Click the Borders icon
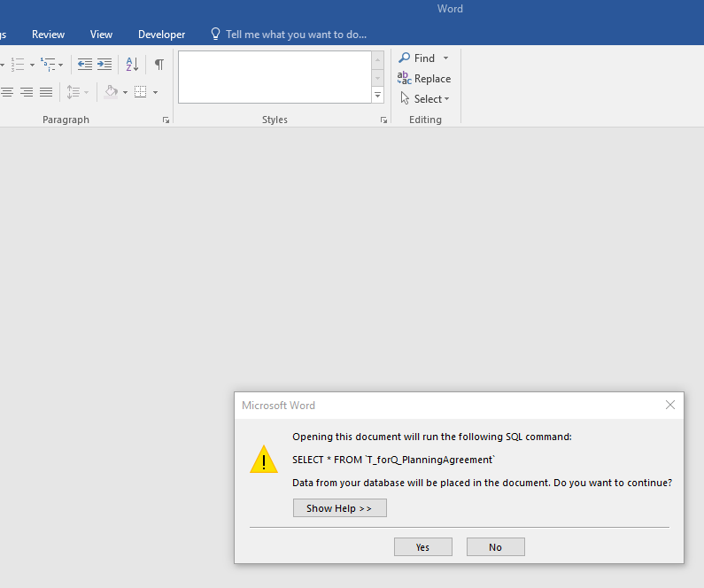This screenshot has width=704, height=588. point(141,92)
